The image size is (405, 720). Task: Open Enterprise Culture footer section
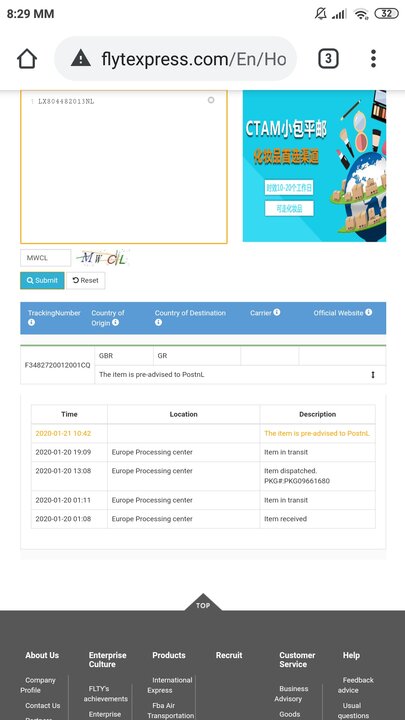click(x=107, y=660)
